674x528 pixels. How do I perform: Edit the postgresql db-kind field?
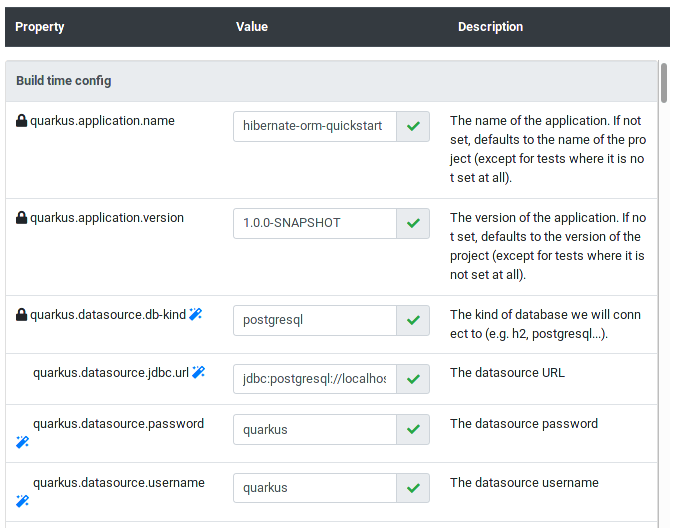coord(315,320)
